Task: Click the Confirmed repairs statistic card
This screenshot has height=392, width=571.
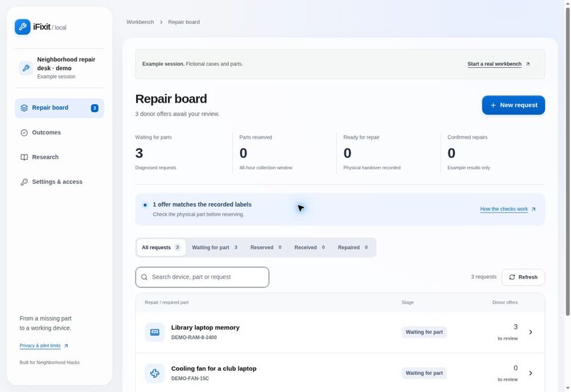Action: pyautogui.click(x=493, y=153)
